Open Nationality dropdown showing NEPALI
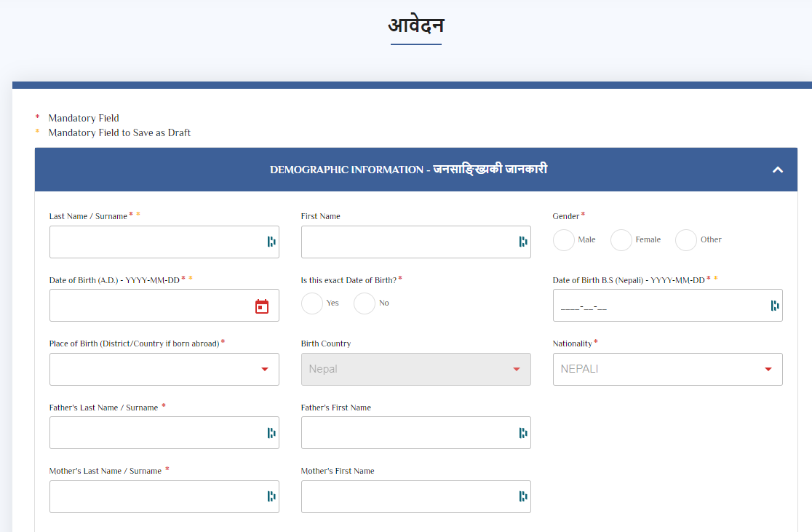 (667, 370)
